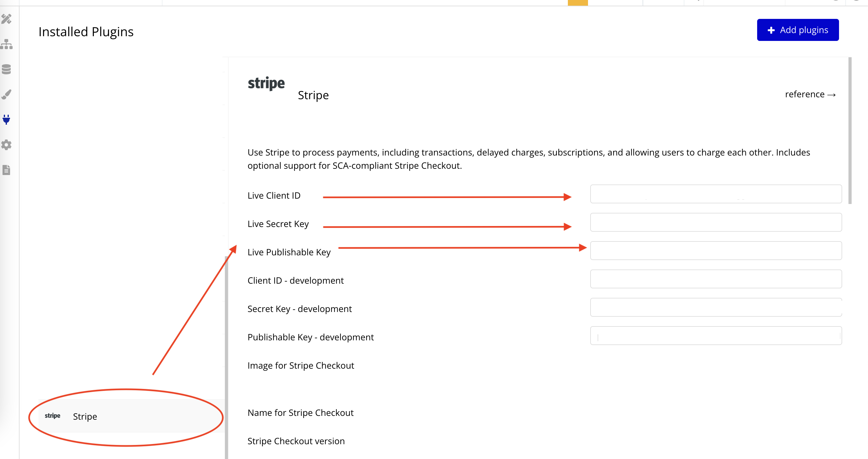The width and height of the screenshot is (868, 459).
Task: Open the Design tab icon in sidebar
Action: coord(6,19)
